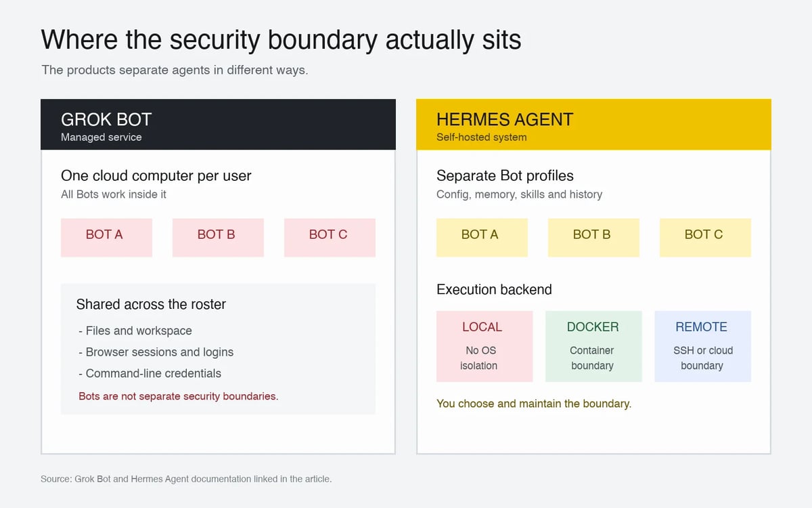Viewport: 812px width, 508px height.
Task: Click the 'Files and workspace' list item
Action: click(x=135, y=331)
